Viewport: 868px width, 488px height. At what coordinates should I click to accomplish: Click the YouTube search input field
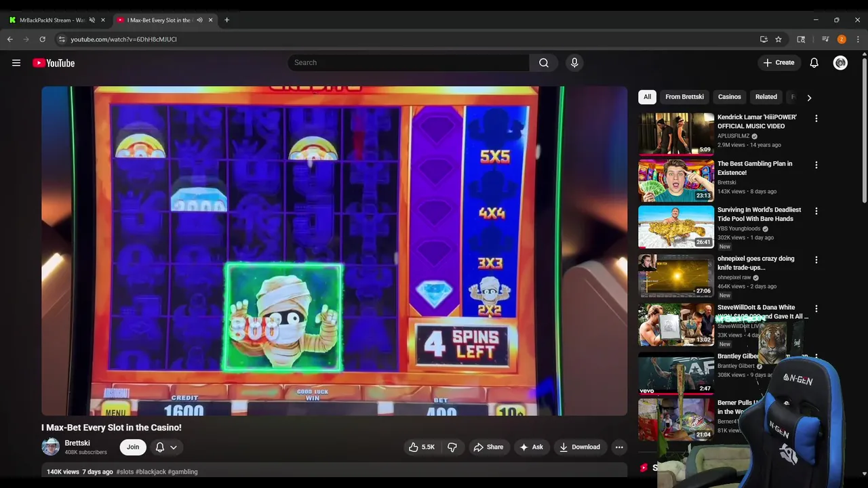(409, 63)
